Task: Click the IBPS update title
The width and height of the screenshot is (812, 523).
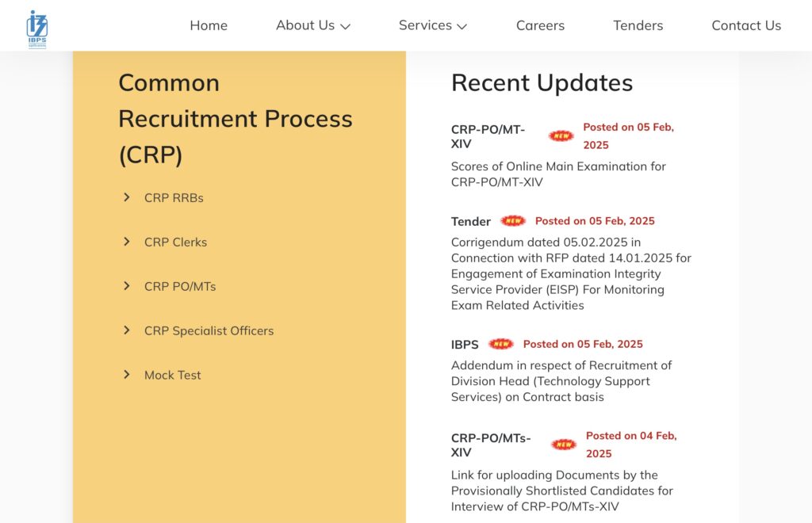Action: (465, 345)
